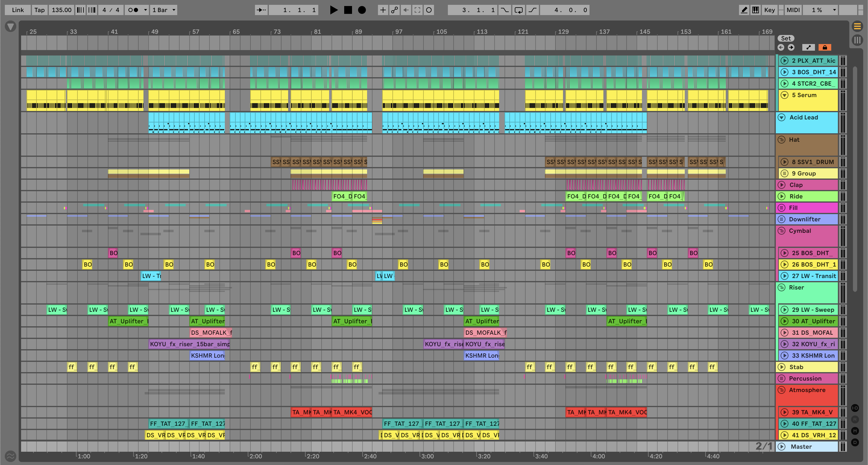Open MIDI map mode
Image resolution: width=868 pixels, height=465 pixels.
[793, 10]
